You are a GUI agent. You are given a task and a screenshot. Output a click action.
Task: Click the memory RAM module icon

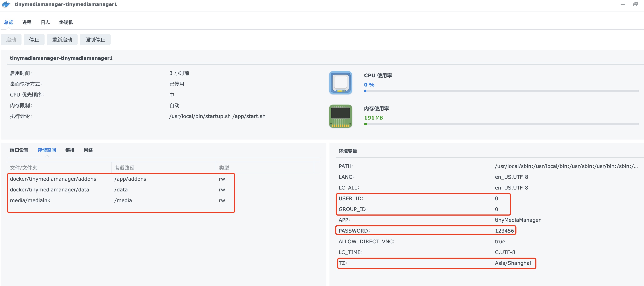[x=340, y=116]
